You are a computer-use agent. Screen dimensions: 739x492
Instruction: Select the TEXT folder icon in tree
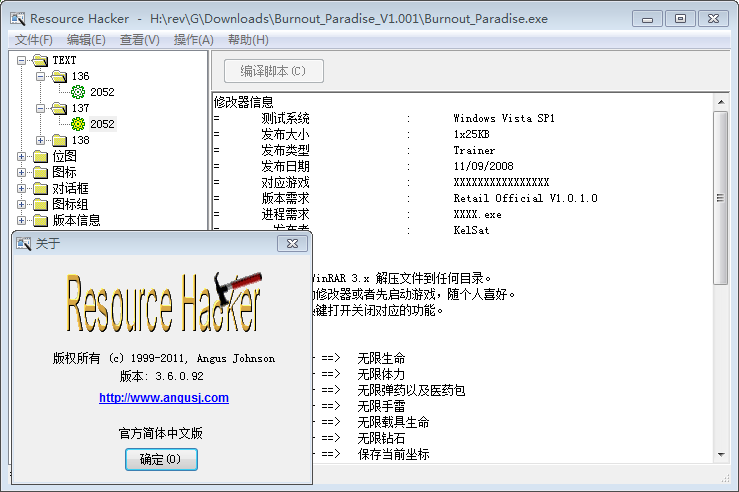[41, 60]
